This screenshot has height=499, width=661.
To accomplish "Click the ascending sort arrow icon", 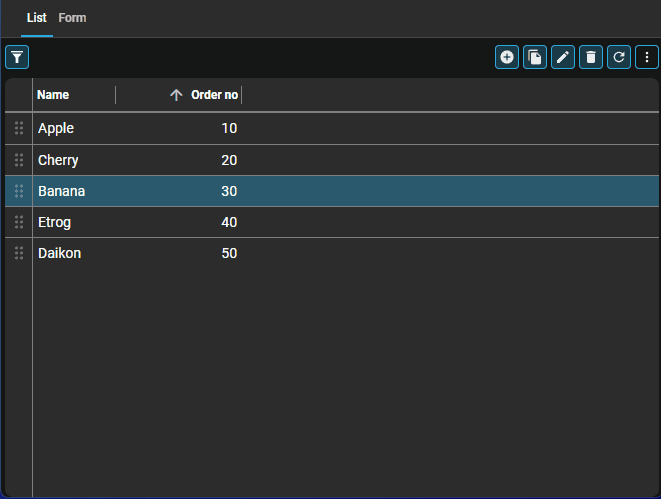I will click(x=176, y=95).
